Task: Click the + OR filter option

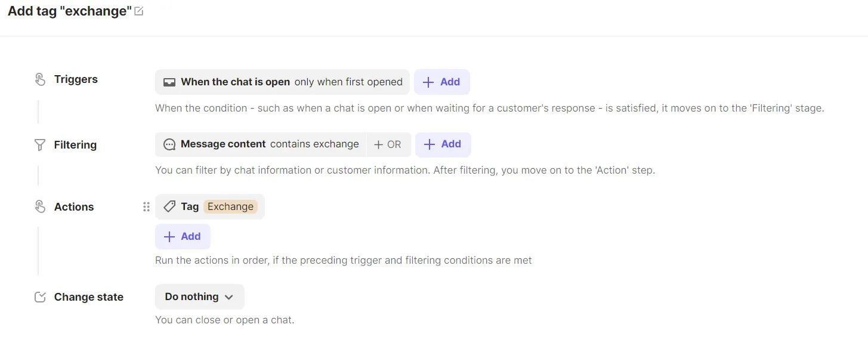Action: coord(388,144)
